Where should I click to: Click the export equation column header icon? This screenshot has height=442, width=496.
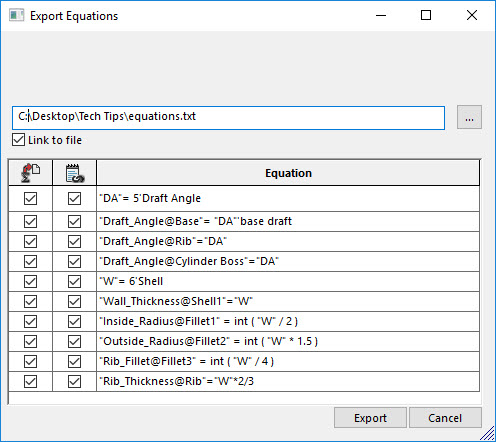(x=30, y=173)
